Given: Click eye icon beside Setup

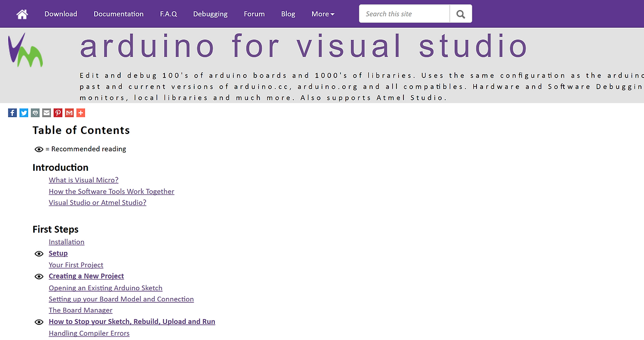Looking at the screenshot, I should 39,254.
